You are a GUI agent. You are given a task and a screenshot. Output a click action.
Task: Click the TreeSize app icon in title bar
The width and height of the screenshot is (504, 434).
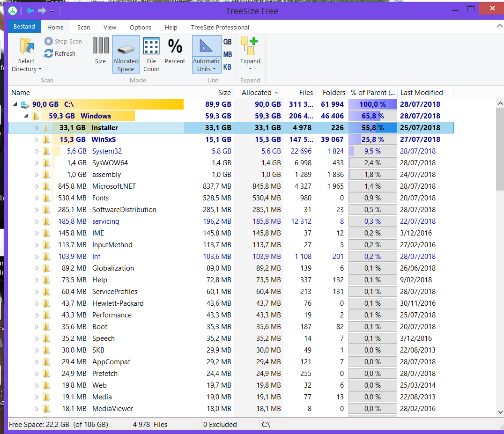point(13,11)
